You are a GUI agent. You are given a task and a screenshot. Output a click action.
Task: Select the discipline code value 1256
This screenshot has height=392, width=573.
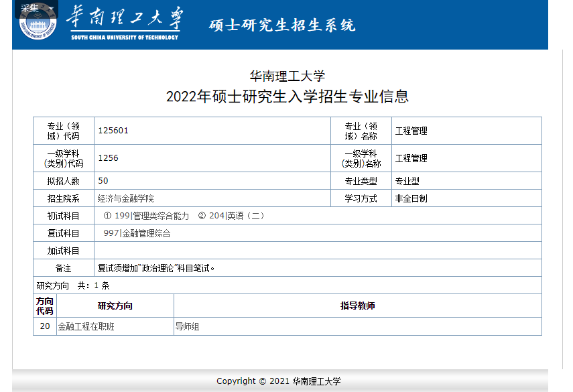[x=108, y=158]
